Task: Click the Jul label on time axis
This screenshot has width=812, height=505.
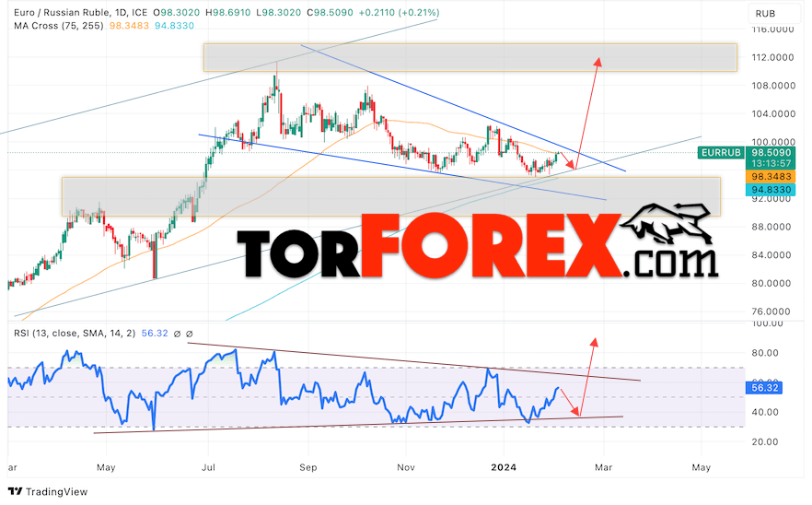Action: 208,467
